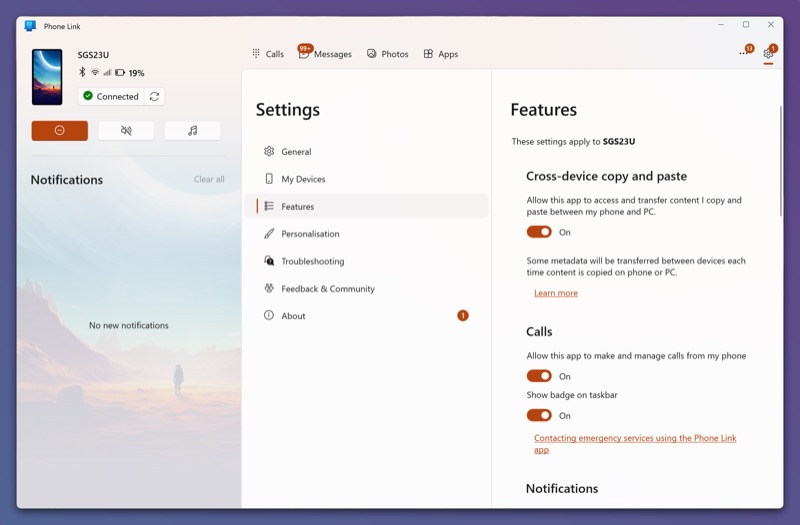The image size is (800, 525).
Task: Click the Phone Link app logo icon
Action: [30, 26]
